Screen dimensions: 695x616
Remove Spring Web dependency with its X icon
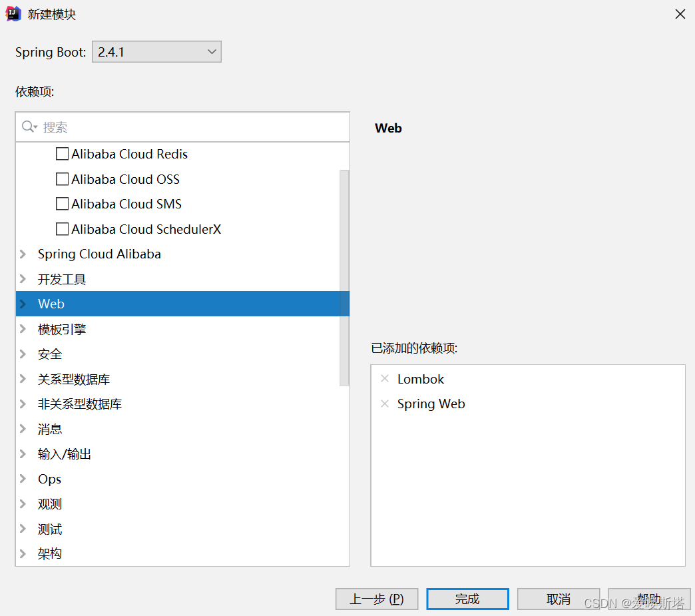click(x=385, y=404)
